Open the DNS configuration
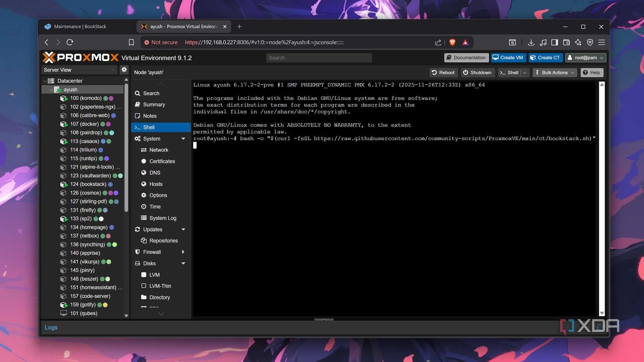The height and width of the screenshot is (362, 644). coord(155,172)
